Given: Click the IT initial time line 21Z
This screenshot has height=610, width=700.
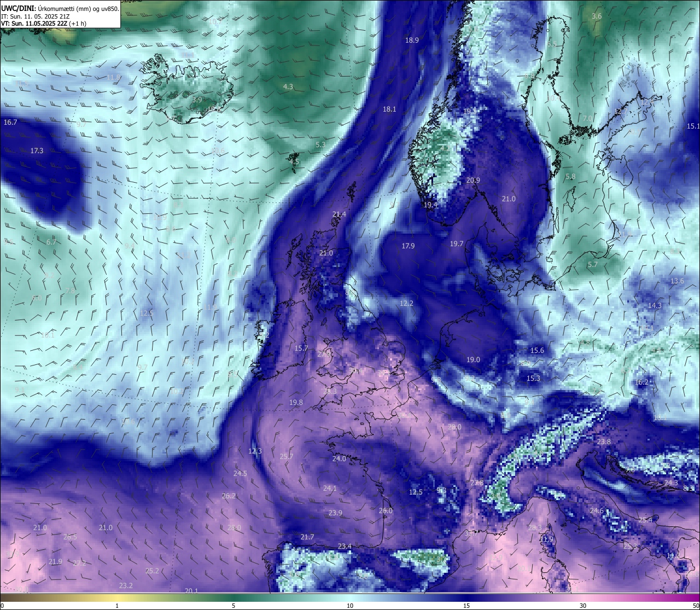Looking at the screenshot, I should 36,16.
